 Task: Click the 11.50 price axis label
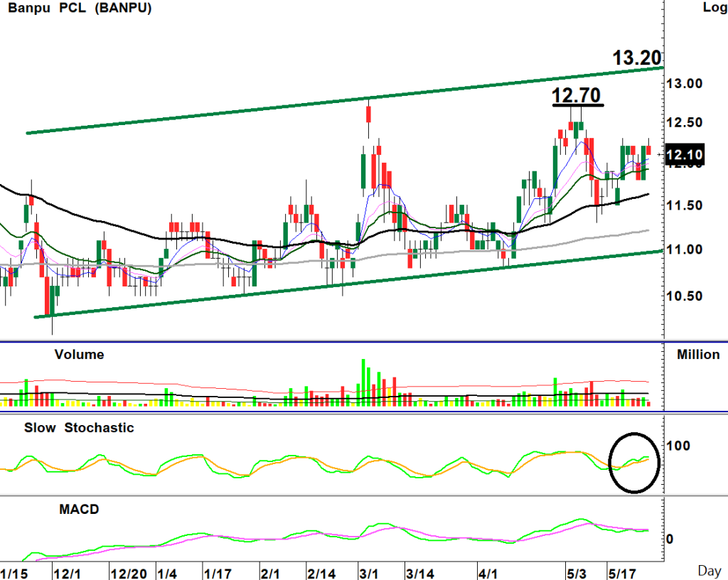pos(685,205)
